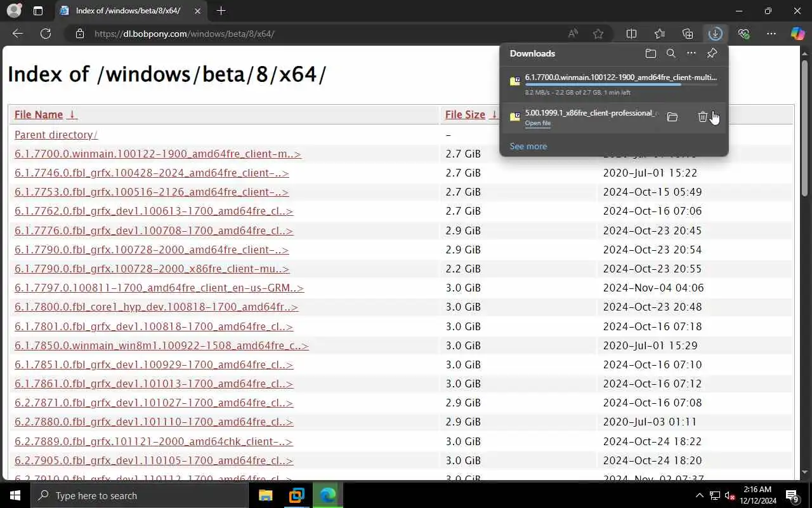Image resolution: width=812 pixels, height=508 pixels.
Task: Click the 2.2 GiB size cell
Action: [x=463, y=269]
